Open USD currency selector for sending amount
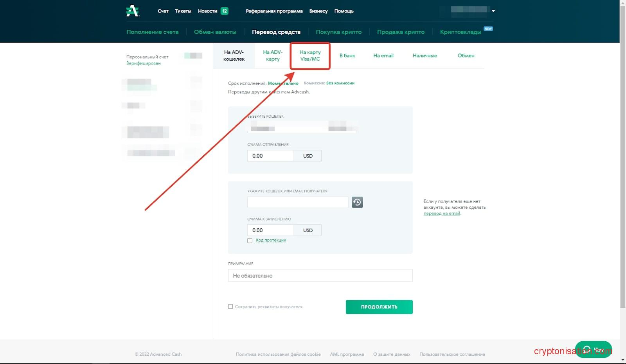Screen dimensions: 626x364 [308, 156]
